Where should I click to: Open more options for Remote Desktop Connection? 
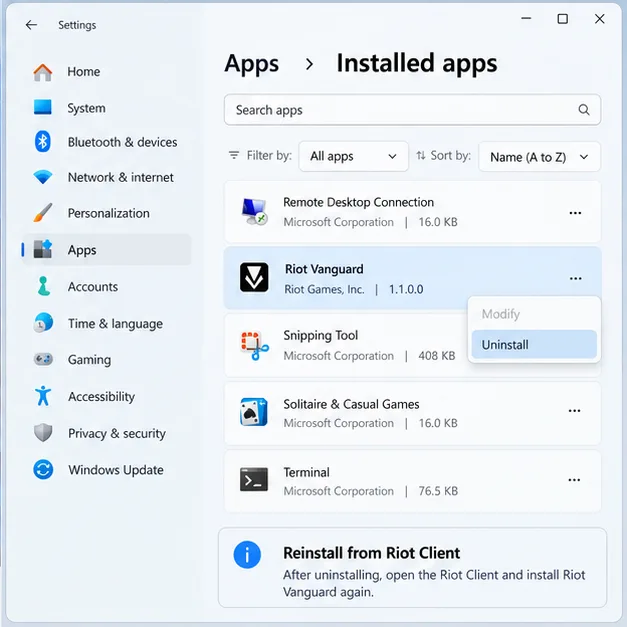point(575,213)
